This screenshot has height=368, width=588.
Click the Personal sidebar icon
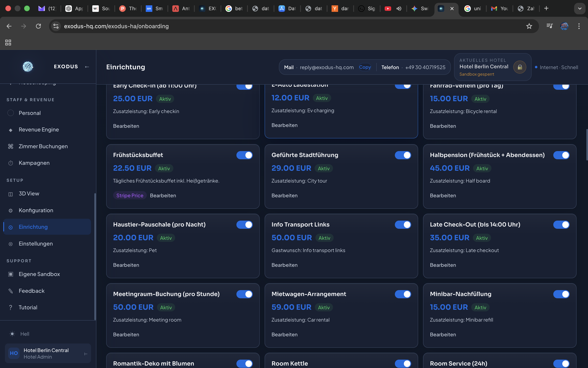coord(10,113)
